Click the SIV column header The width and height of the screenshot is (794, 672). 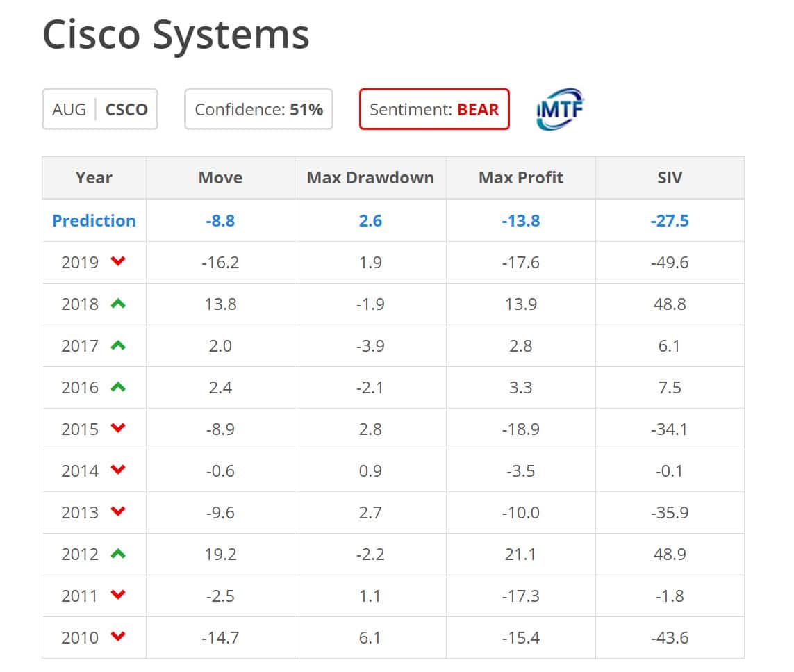pos(670,178)
